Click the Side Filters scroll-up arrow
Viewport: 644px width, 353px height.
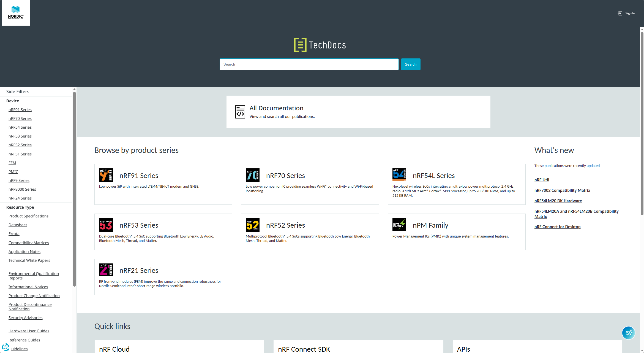tap(74, 89)
